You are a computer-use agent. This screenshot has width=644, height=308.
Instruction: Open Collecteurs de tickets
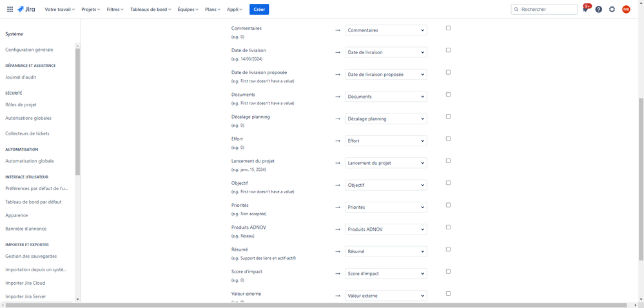point(27,133)
